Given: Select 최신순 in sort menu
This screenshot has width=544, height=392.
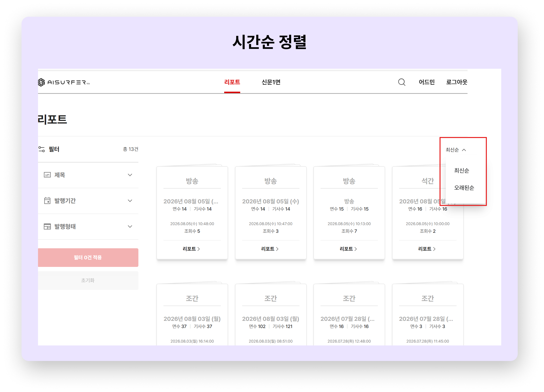Looking at the screenshot, I should point(462,171).
